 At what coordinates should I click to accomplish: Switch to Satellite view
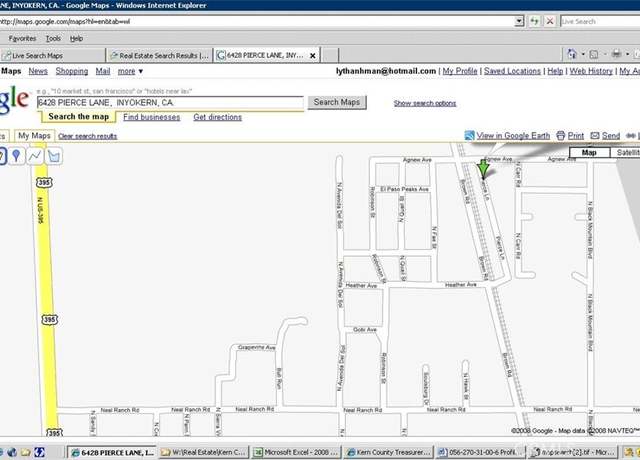[625, 152]
